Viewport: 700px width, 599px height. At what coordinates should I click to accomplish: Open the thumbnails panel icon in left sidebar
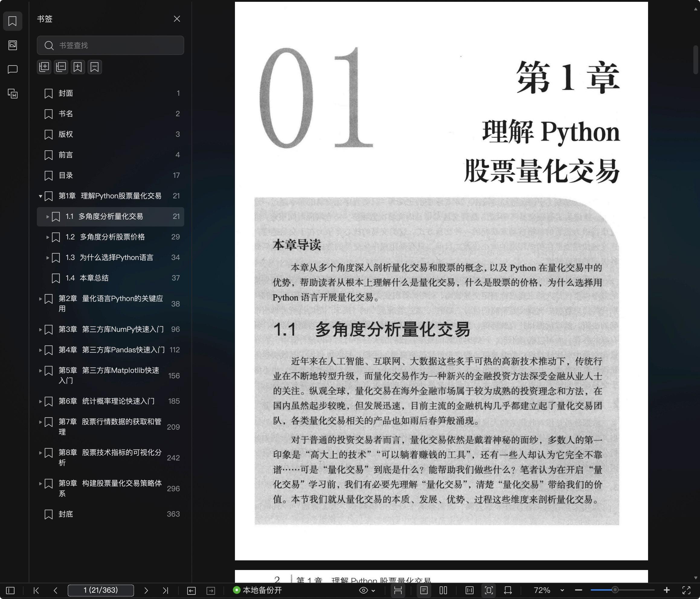(x=12, y=45)
